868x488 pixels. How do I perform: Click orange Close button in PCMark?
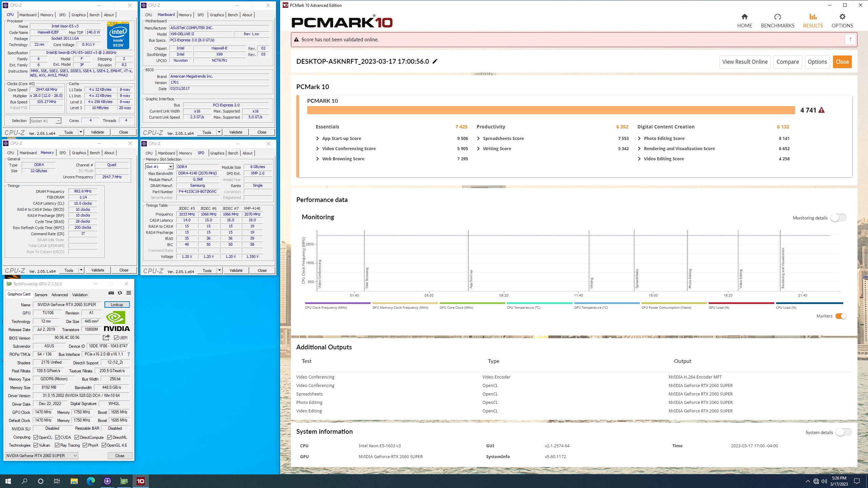click(842, 62)
